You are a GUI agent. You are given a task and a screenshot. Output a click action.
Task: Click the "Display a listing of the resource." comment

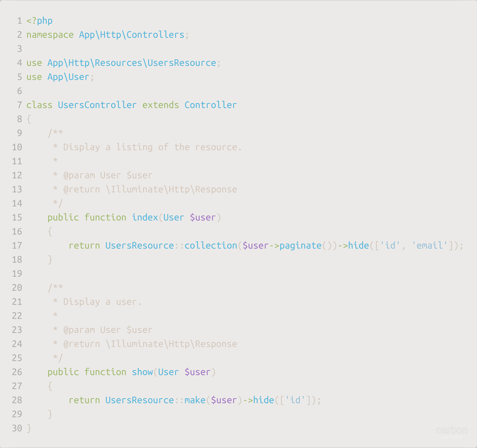152,147
